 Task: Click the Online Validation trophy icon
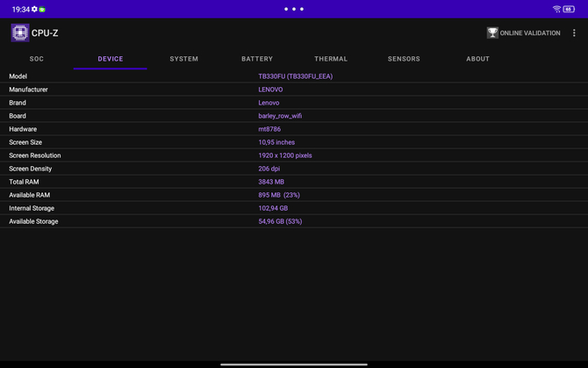point(492,33)
